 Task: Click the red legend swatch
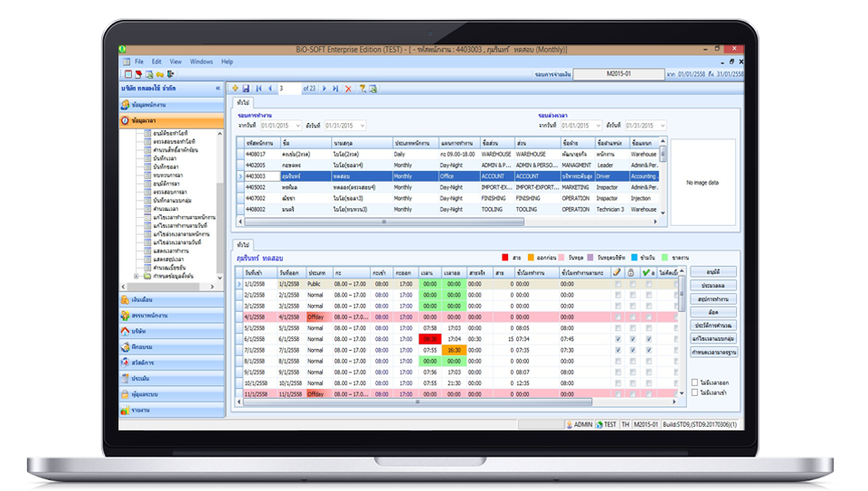tap(505, 258)
